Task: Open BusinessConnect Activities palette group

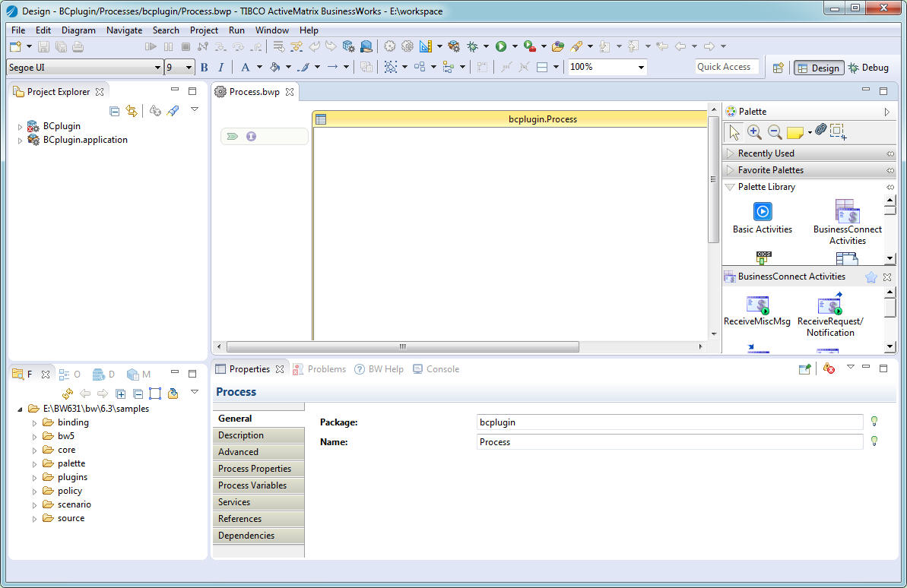Action: (847, 212)
